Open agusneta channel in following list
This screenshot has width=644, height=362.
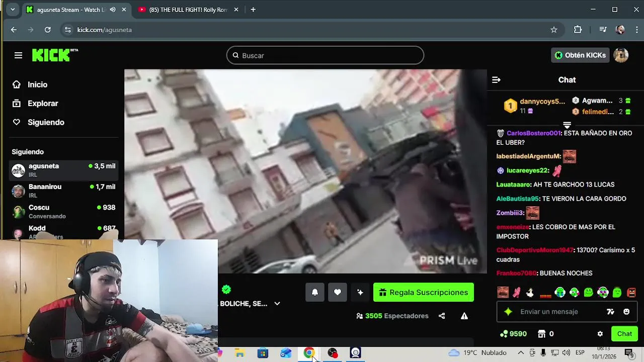64,170
